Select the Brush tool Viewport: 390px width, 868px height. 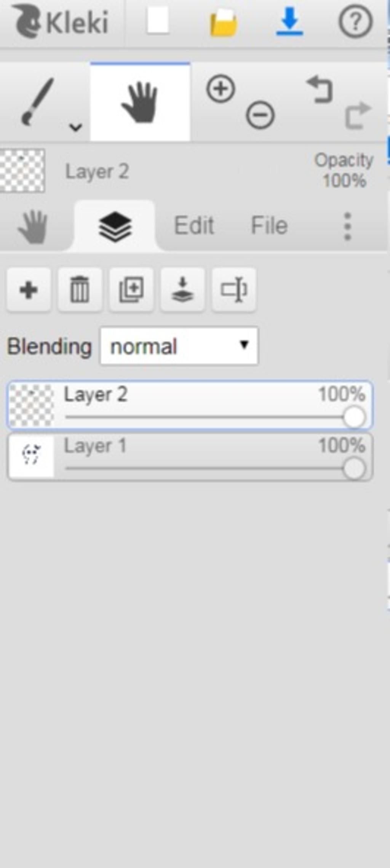[37, 102]
